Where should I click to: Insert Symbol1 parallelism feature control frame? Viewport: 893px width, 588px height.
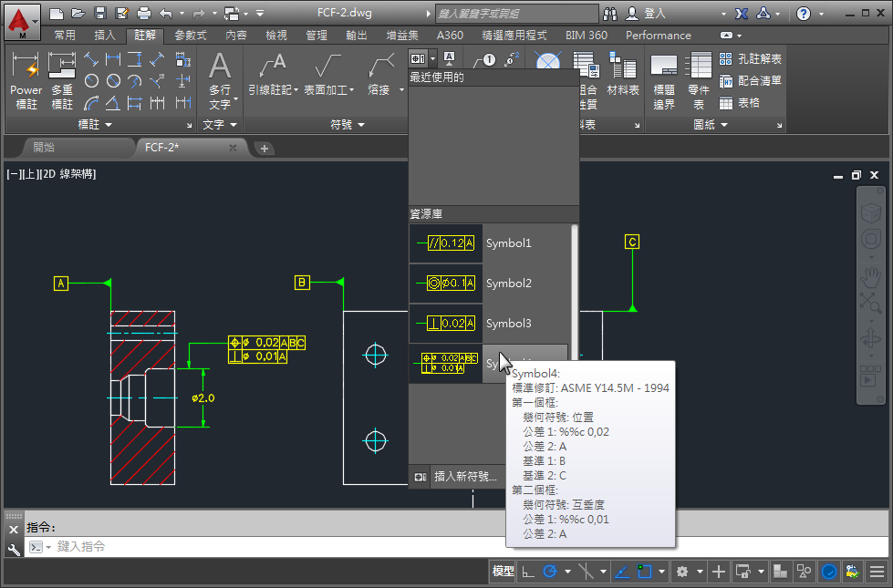[x=489, y=243]
